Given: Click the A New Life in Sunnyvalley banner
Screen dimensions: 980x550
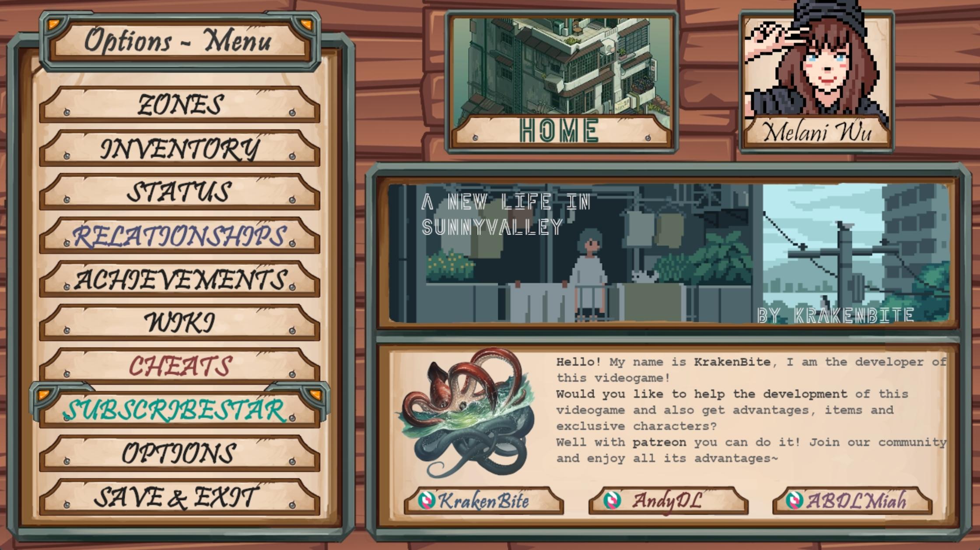Looking at the screenshot, I should click(668, 254).
